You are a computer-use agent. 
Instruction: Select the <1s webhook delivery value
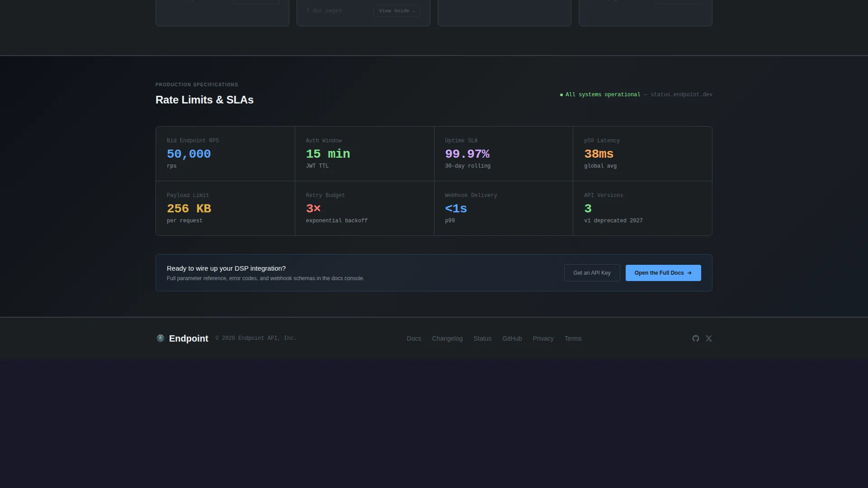(456, 209)
